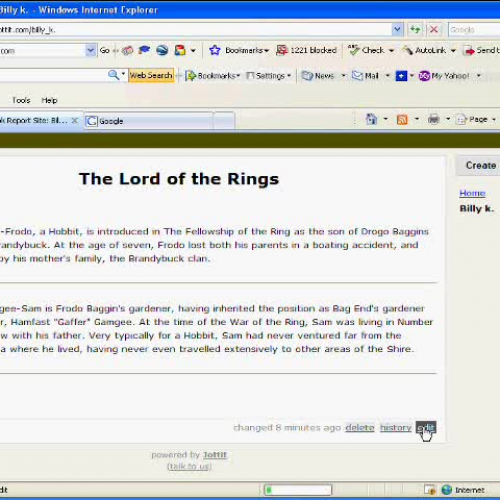Click the Create button on the page
500x500 pixels.
click(x=479, y=165)
